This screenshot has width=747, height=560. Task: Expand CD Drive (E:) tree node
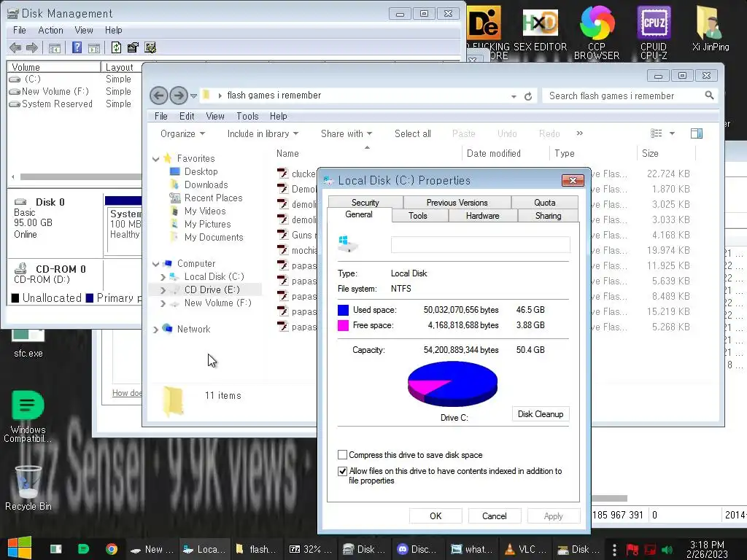click(x=163, y=290)
